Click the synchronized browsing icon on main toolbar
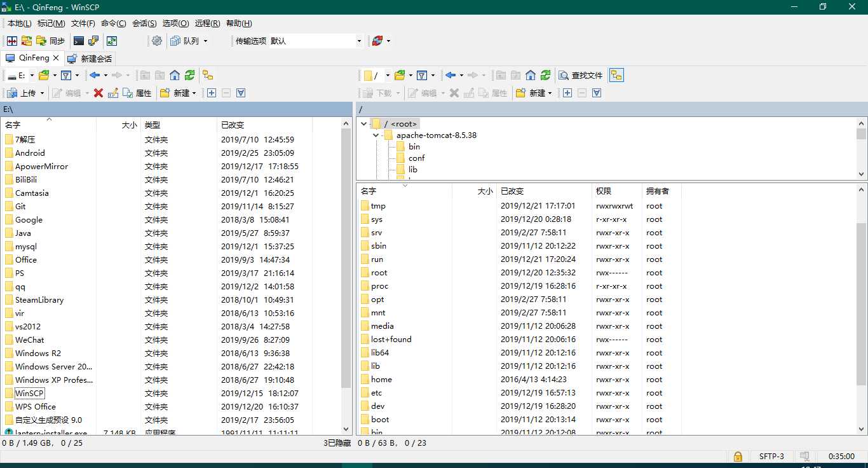This screenshot has height=468, width=868. tap(112, 41)
